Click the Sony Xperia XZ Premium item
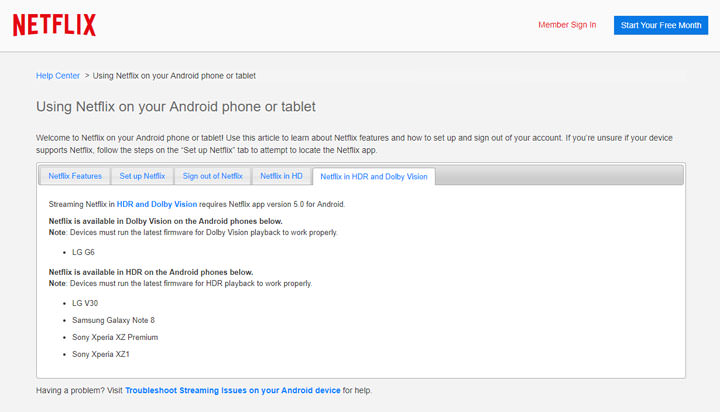 (115, 337)
